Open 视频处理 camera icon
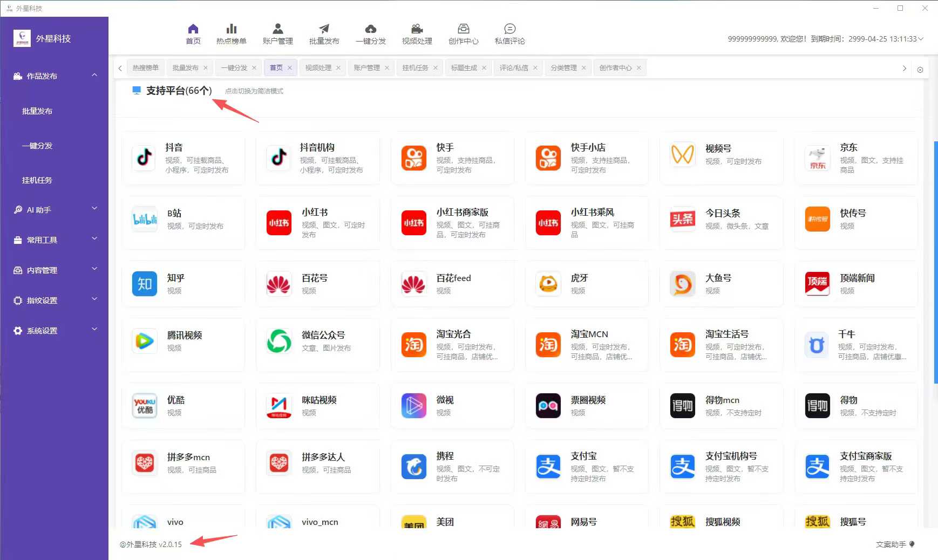 point(417,29)
